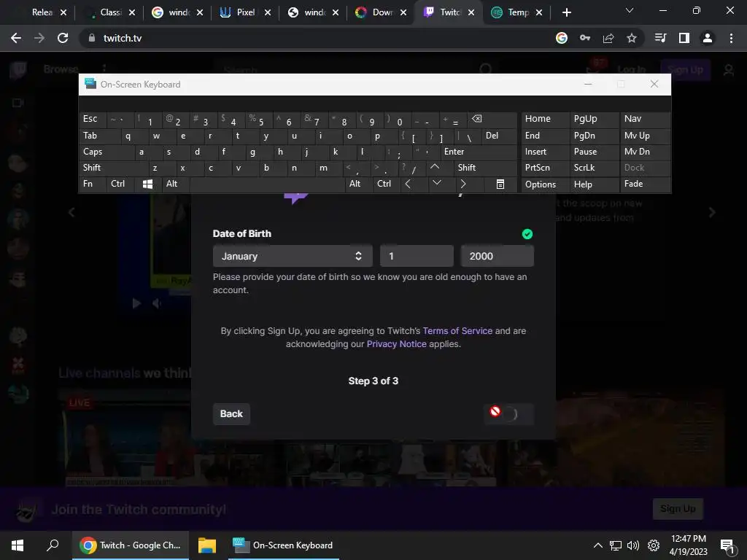747x560 pixels.
Task: Click Esc on the On-Screen Keyboard
Action: pos(93,119)
